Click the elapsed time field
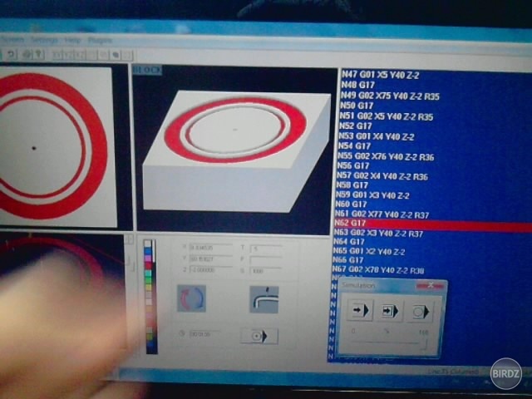This screenshot has height=399, width=532. coord(204,334)
